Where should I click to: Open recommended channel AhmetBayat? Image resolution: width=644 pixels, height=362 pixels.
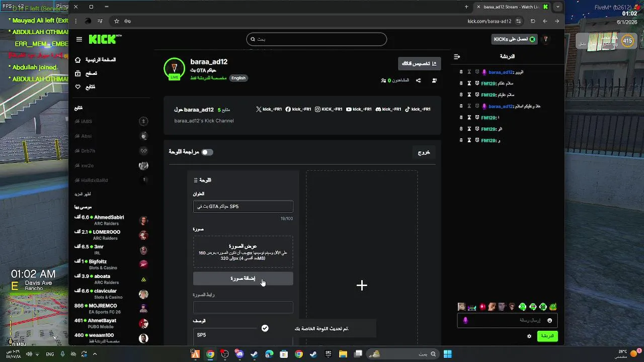point(111,323)
